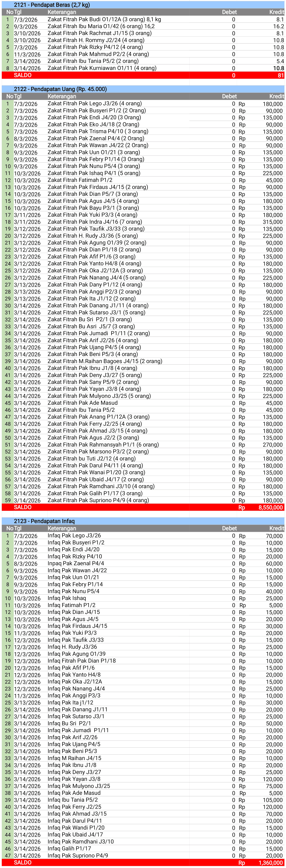Image resolution: width=286 pixels, height=868 pixels.
Task: Select the "Infaq Pak Rizky P4/10" cell
Action: pyautogui.click(x=75, y=556)
